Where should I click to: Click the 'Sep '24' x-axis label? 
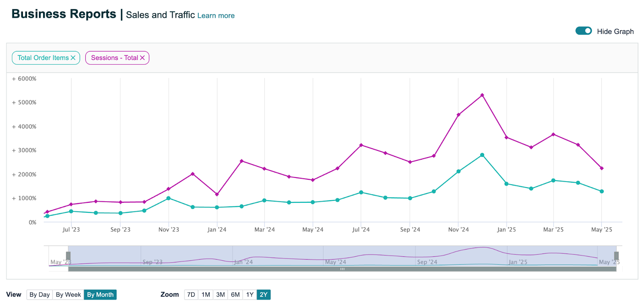click(410, 230)
